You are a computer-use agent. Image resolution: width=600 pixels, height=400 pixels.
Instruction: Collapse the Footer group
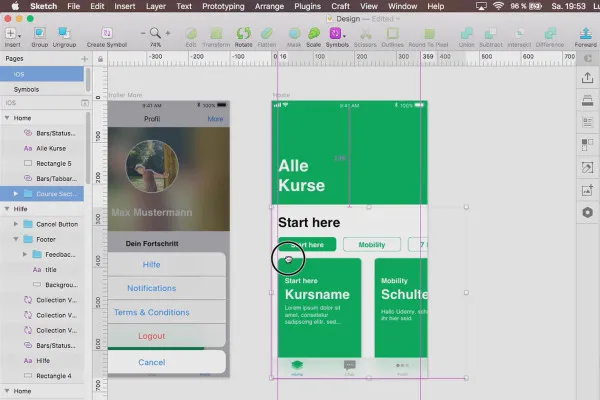click(16, 239)
